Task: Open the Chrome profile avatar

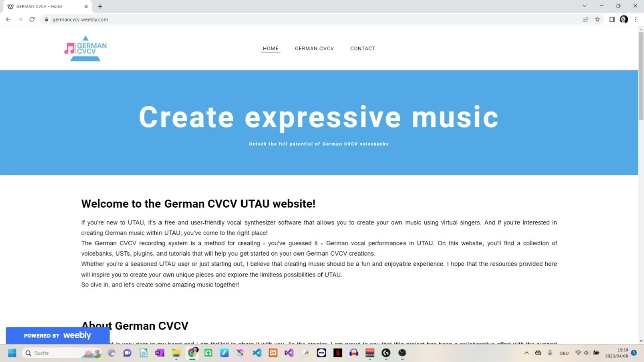Action: 624,19
